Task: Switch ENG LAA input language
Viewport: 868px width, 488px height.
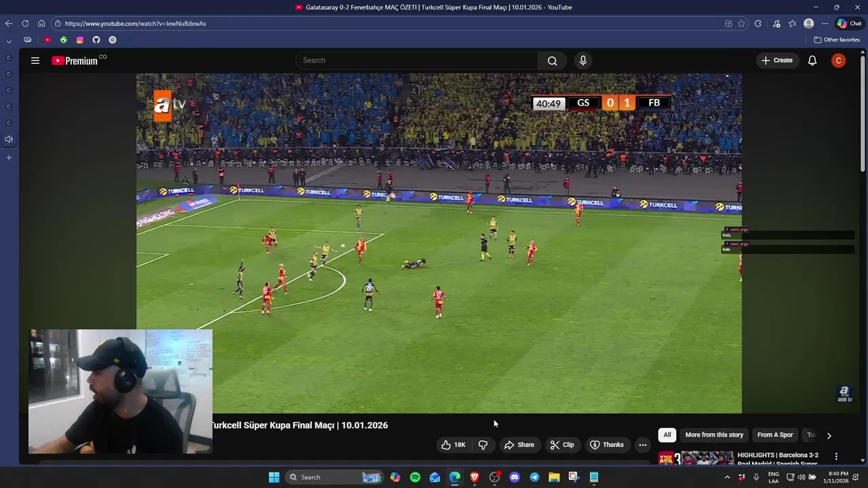Action: coord(774,477)
